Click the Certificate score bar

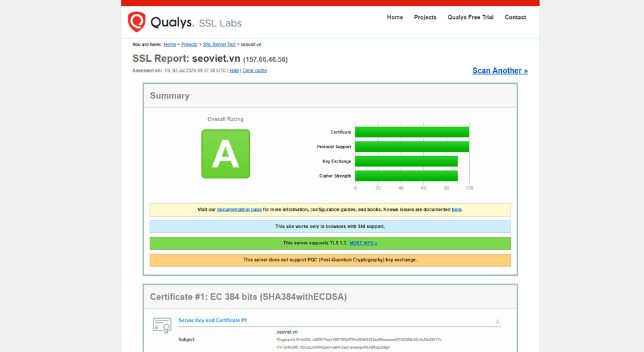pos(412,132)
